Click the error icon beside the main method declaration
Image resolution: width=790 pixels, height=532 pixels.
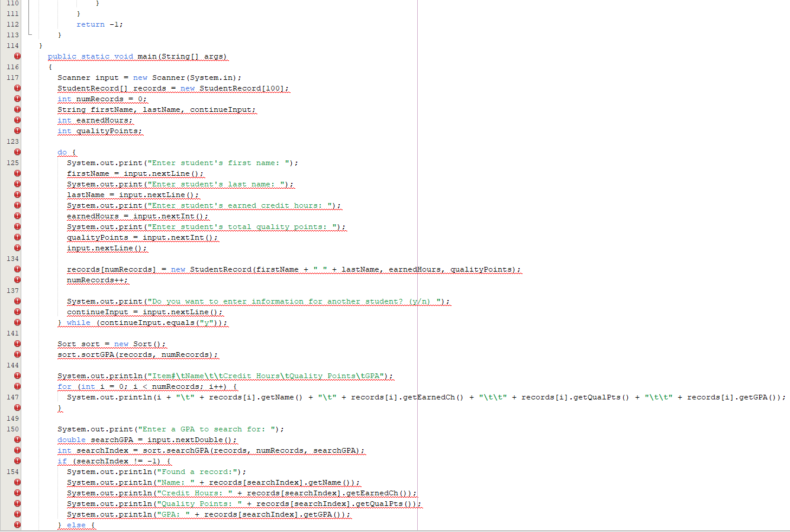(17, 56)
